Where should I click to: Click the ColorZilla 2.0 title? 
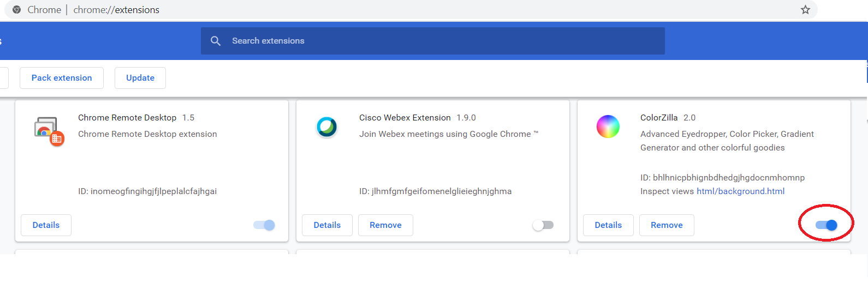pyautogui.click(x=668, y=118)
